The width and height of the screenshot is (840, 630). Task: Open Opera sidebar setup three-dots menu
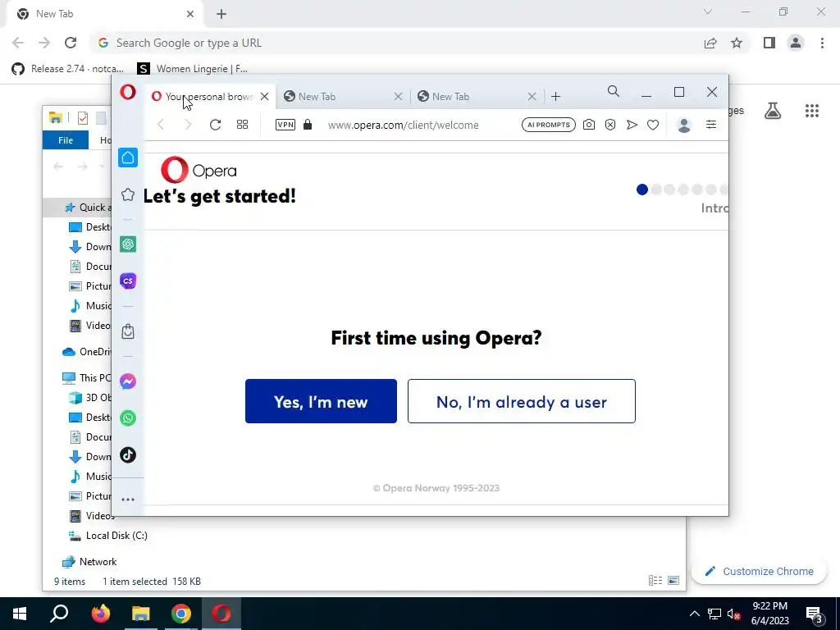[128, 500]
